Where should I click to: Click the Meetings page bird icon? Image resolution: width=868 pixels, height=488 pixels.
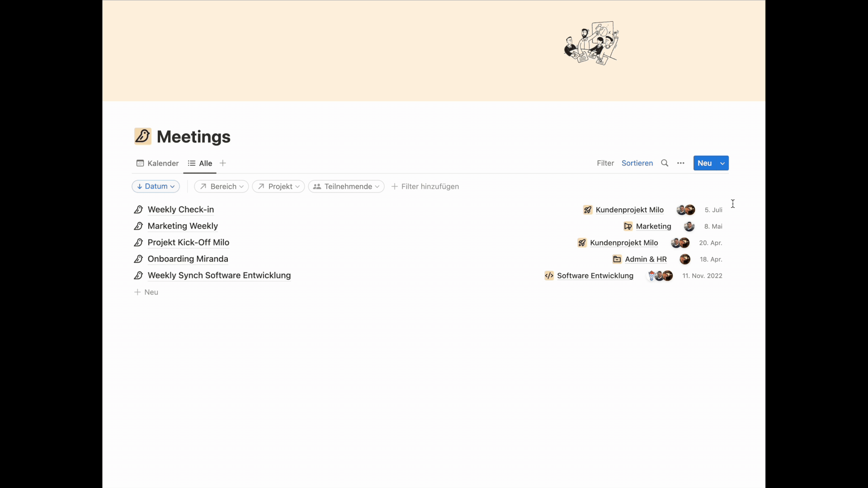click(x=143, y=136)
